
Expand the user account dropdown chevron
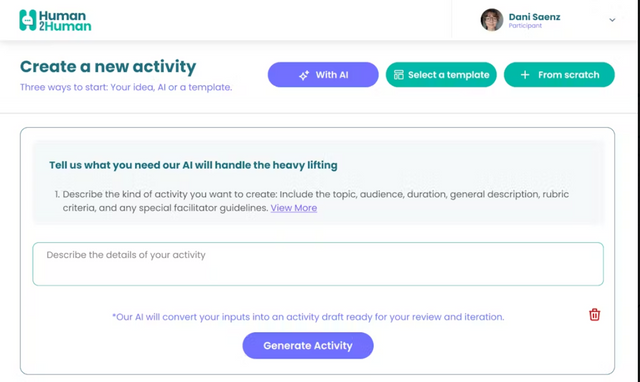pyautogui.click(x=612, y=20)
